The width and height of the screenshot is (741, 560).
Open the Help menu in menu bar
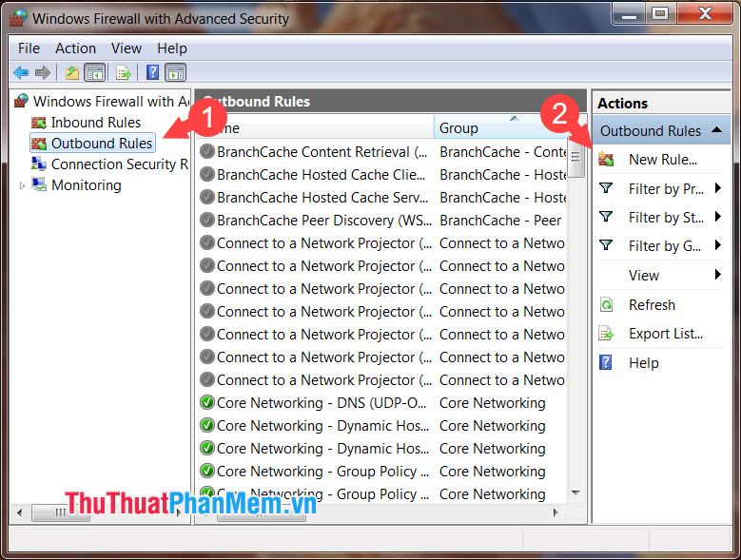pos(172,48)
